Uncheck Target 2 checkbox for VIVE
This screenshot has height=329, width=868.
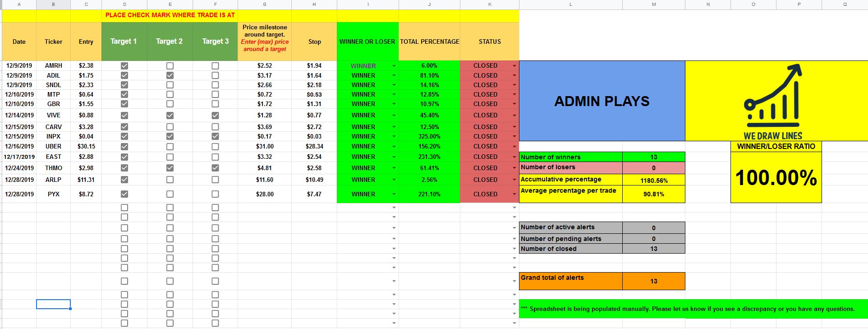pos(170,116)
